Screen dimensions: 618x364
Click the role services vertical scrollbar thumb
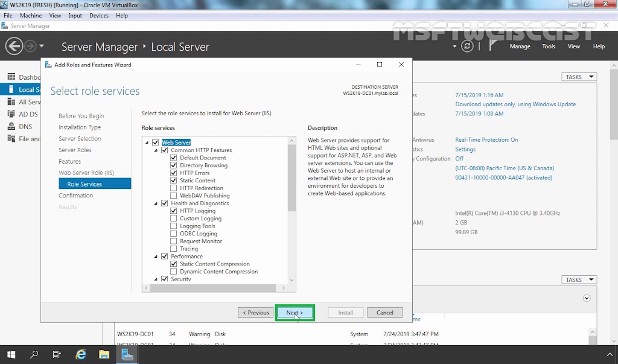coord(291,178)
